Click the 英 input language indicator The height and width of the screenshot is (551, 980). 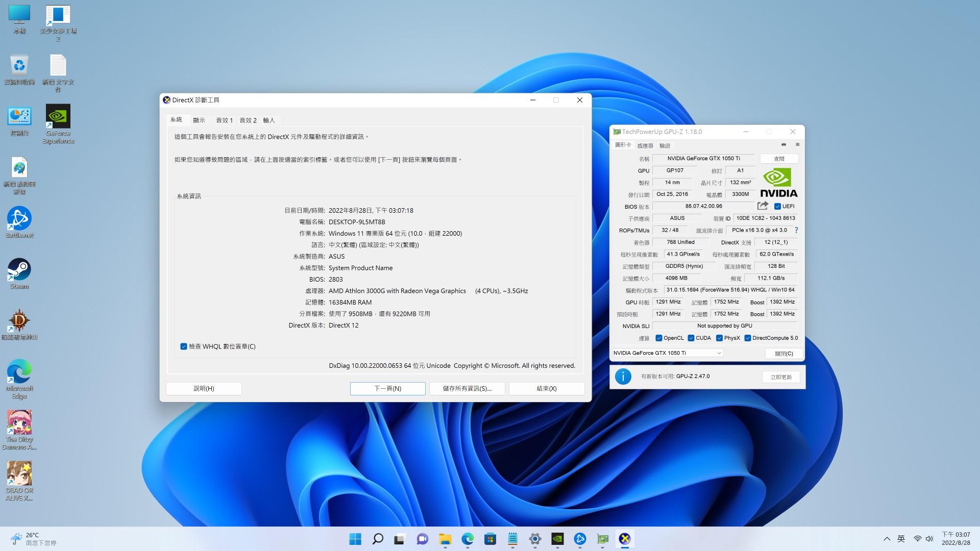tap(901, 539)
